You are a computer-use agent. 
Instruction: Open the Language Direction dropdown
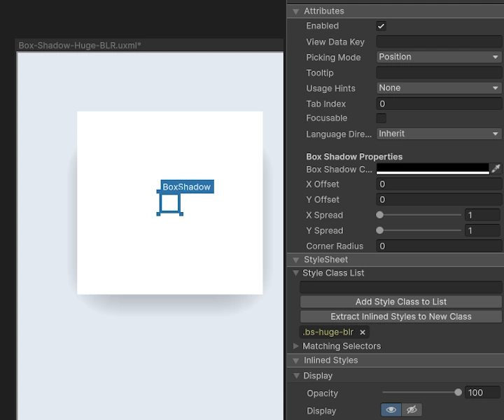tap(439, 134)
